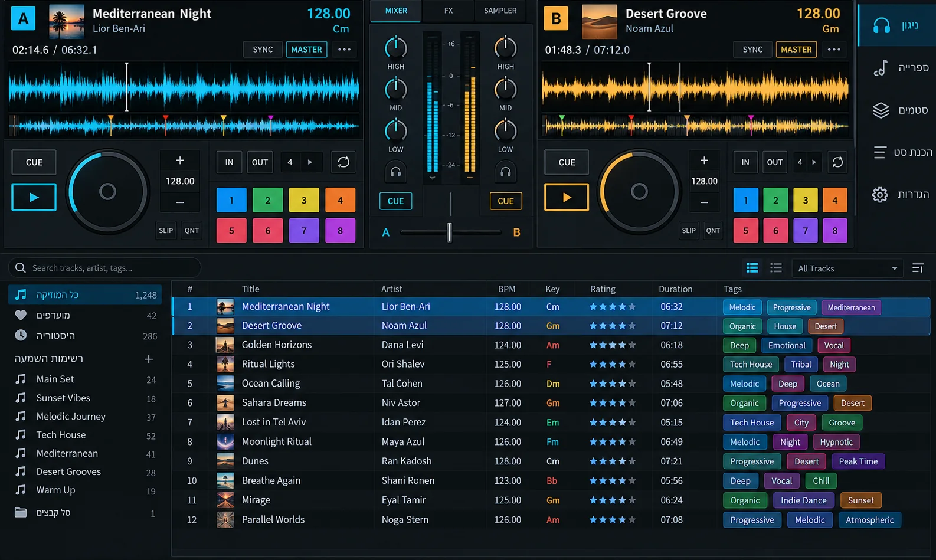Open deck A more options menu

pyautogui.click(x=344, y=50)
